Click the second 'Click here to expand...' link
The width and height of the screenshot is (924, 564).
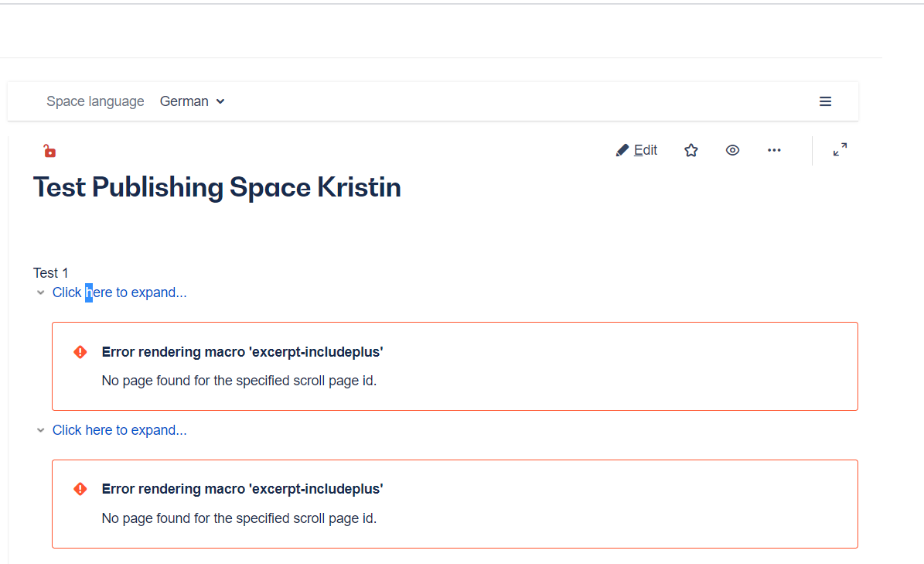[x=120, y=430]
